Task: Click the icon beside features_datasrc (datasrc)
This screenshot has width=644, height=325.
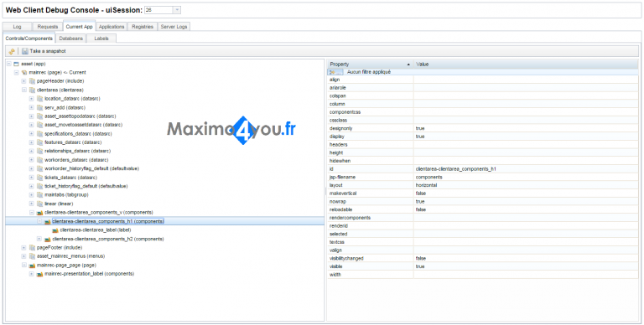Action: point(40,142)
